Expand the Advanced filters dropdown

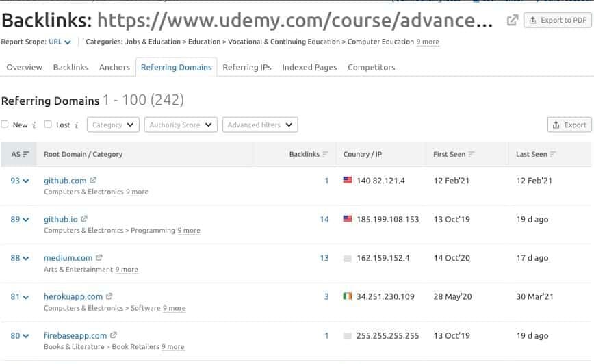tap(260, 125)
